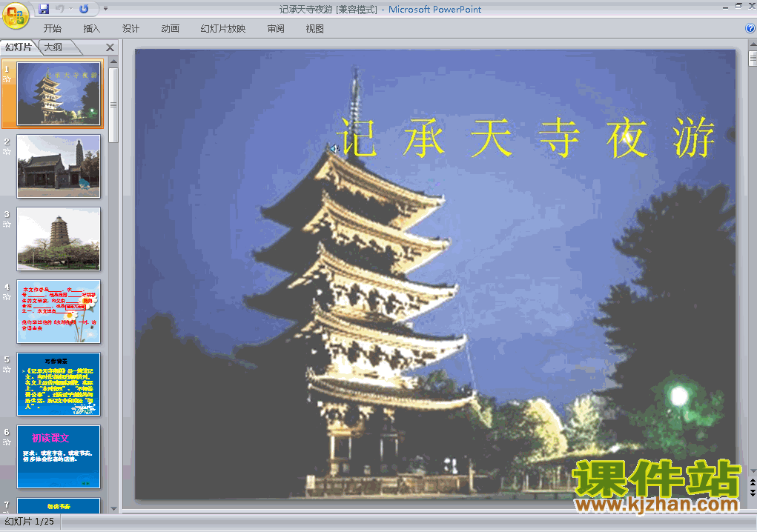Image resolution: width=757 pixels, height=532 pixels.
Task: Click main slide scroll up arrow
Action: (753, 44)
